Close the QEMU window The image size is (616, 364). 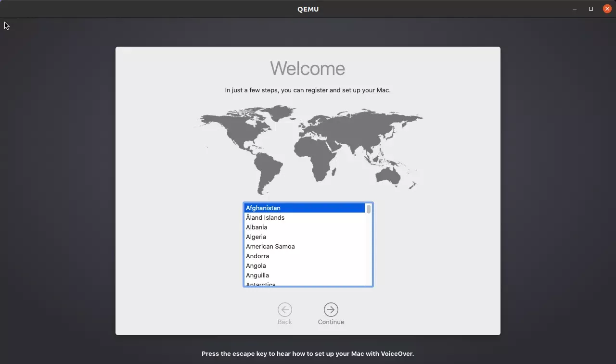[x=607, y=9]
